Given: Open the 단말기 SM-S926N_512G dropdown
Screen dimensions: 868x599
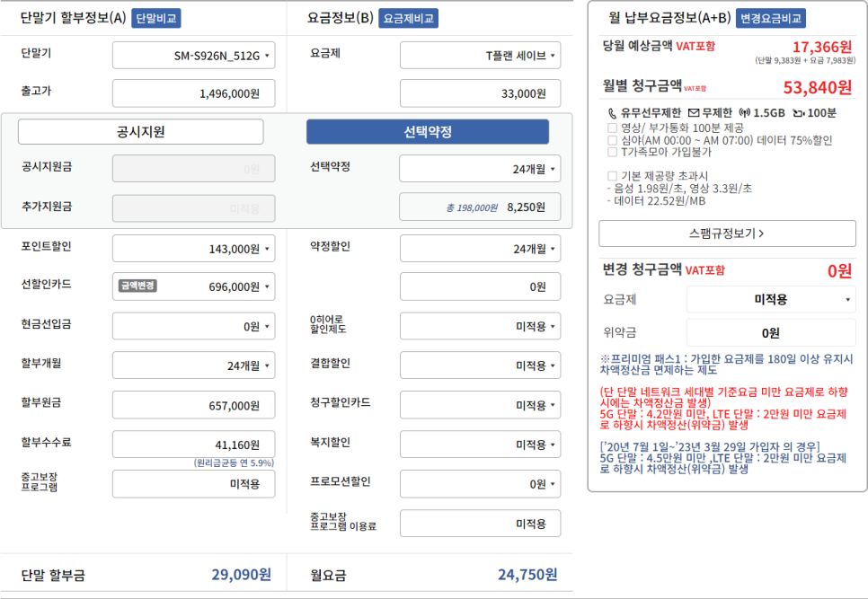Looking at the screenshot, I should (194, 56).
